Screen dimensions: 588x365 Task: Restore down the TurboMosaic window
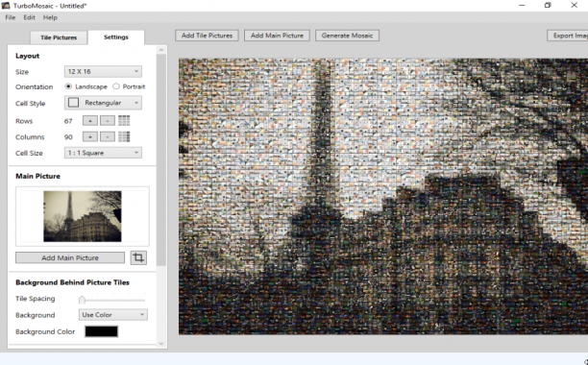pyautogui.click(x=548, y=5)
